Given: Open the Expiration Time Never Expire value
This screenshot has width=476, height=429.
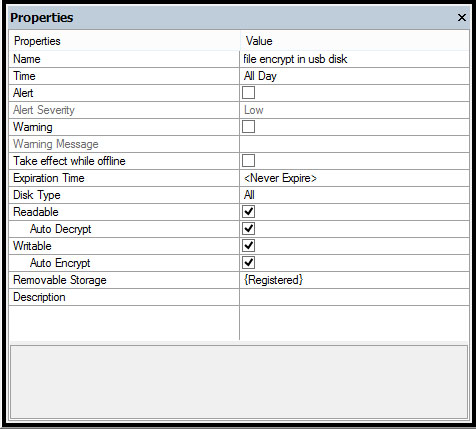Looking at the screenshot, I should [354, 178].
